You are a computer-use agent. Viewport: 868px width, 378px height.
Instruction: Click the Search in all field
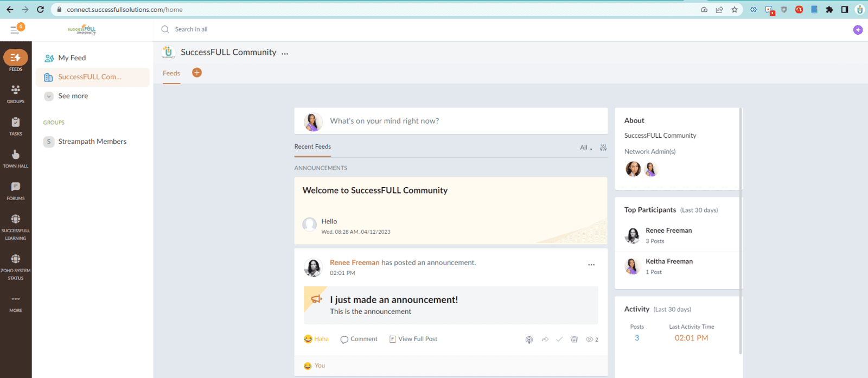point(191,29)
